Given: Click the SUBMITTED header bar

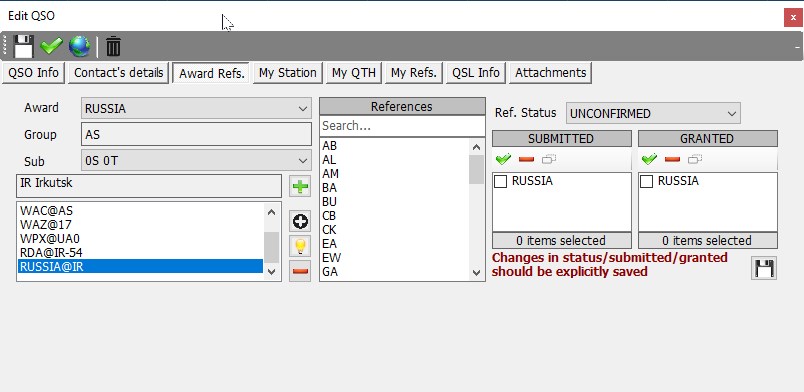Looking at the screenshot, I should (x=561, y=139).
